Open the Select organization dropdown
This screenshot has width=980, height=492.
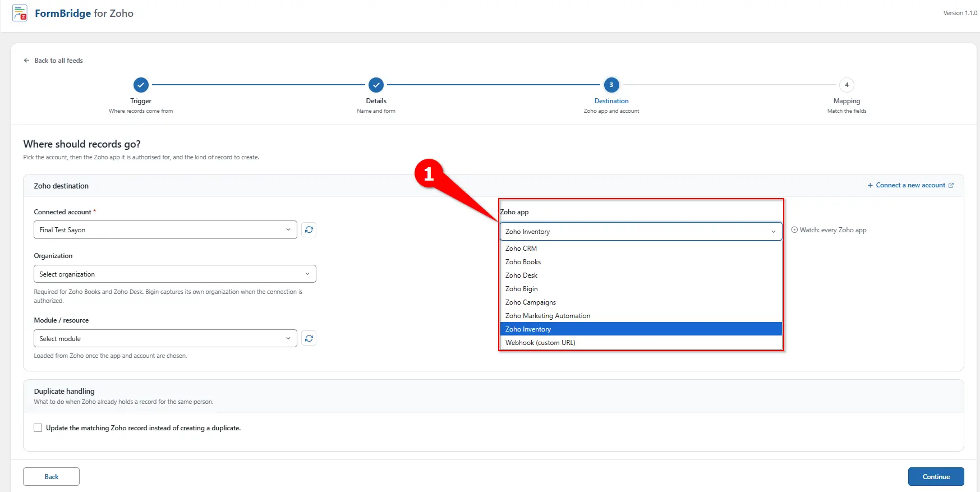pos(175,274)
